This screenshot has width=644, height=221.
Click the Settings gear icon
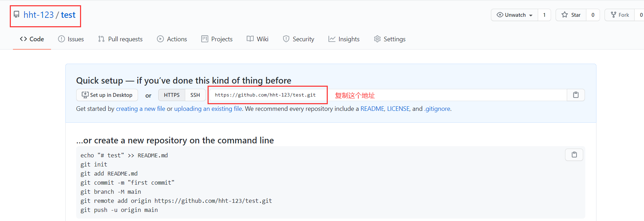click(377, 39)
